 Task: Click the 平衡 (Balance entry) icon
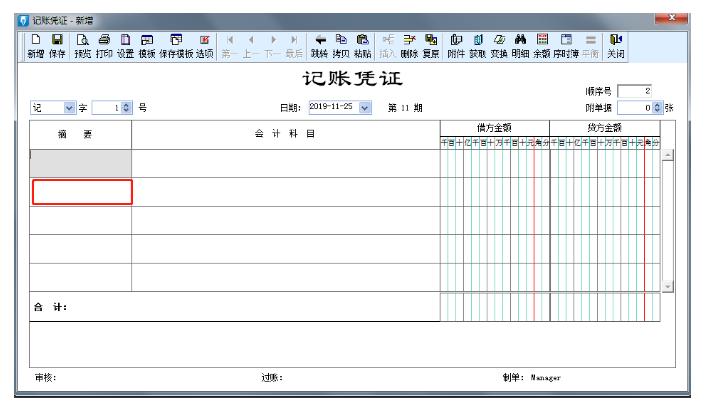[590, 46]
